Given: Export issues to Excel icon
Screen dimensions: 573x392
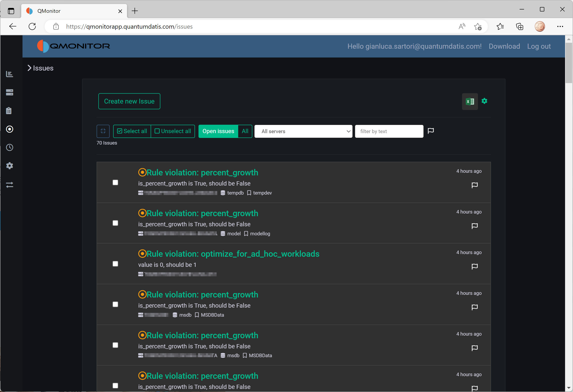Looking at the screenshot, I should [x=470, y=102].
